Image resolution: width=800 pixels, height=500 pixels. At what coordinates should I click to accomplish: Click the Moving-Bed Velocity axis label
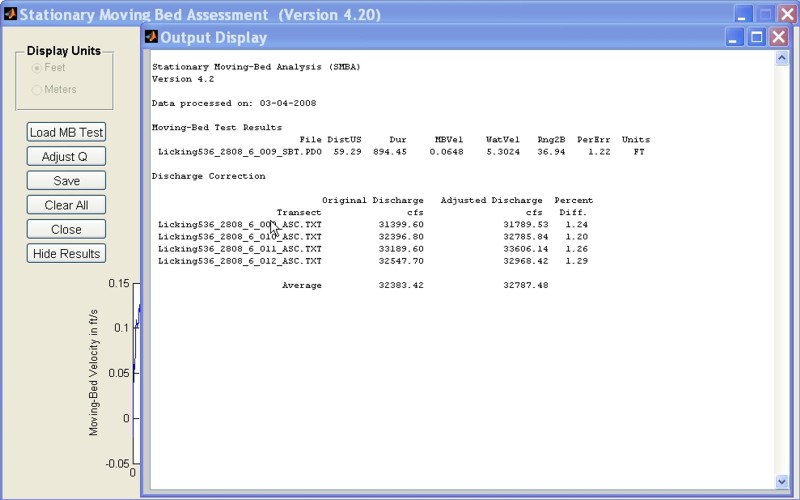(93, 372)
